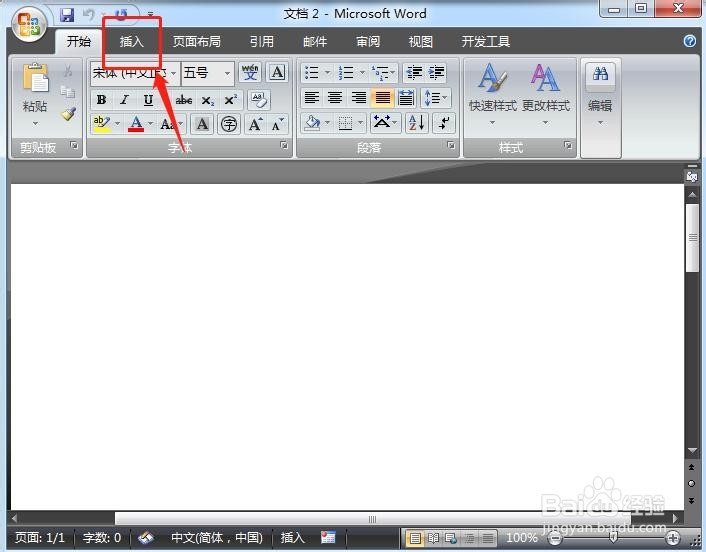The width and height of the screenshot is (706, 552).
Task: Open Clipboard pane launcher
Action: pyautogui.click(x=74, y=145)
